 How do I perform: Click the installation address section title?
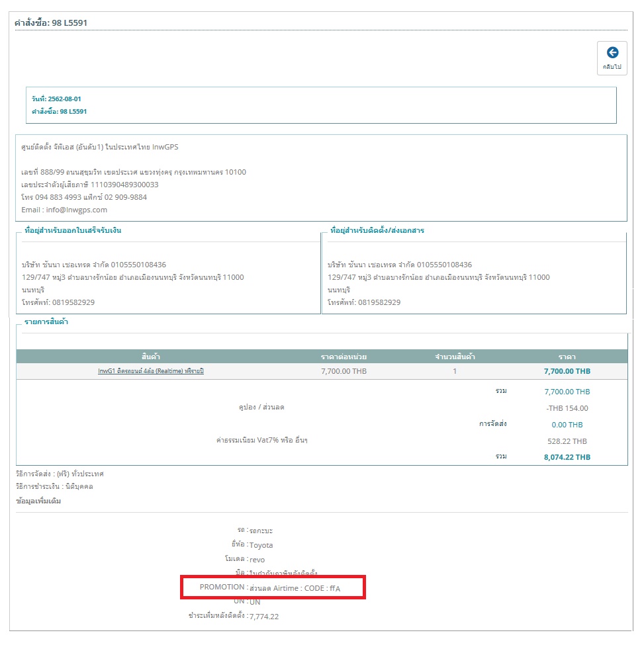[x=377, y=230]
